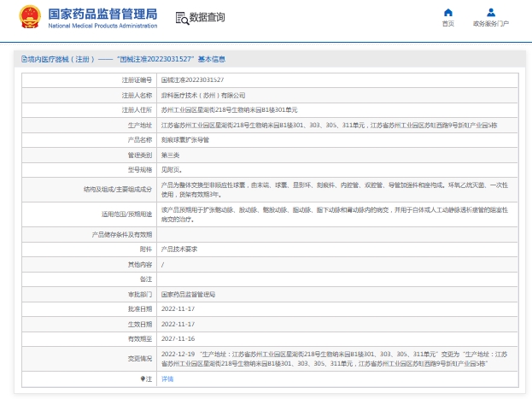Click 数据查询 heading text

tap(207, 17)
